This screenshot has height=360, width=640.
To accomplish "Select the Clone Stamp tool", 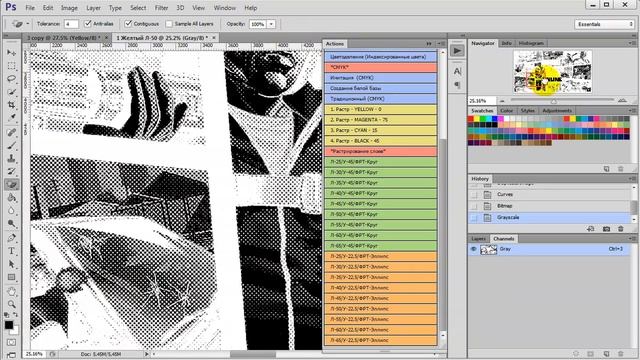I will [x=11, y=158].
